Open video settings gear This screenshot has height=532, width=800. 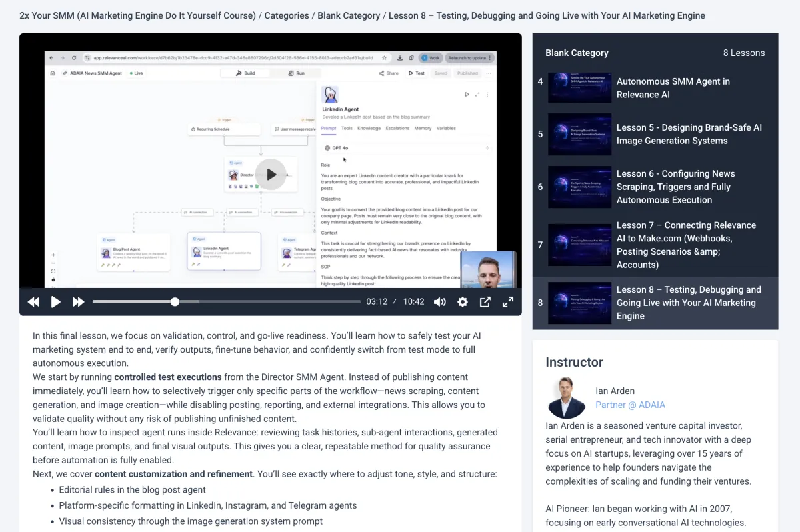coord(463,302)
